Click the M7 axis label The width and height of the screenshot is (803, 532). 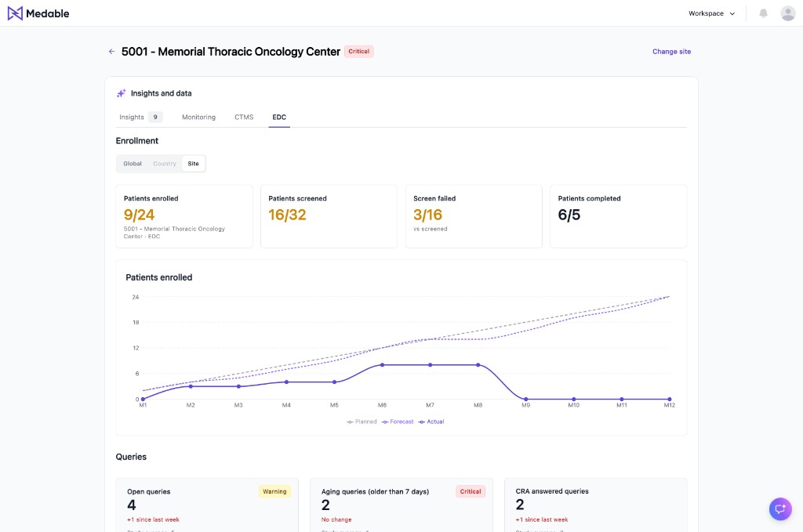(x=431, y=405)
